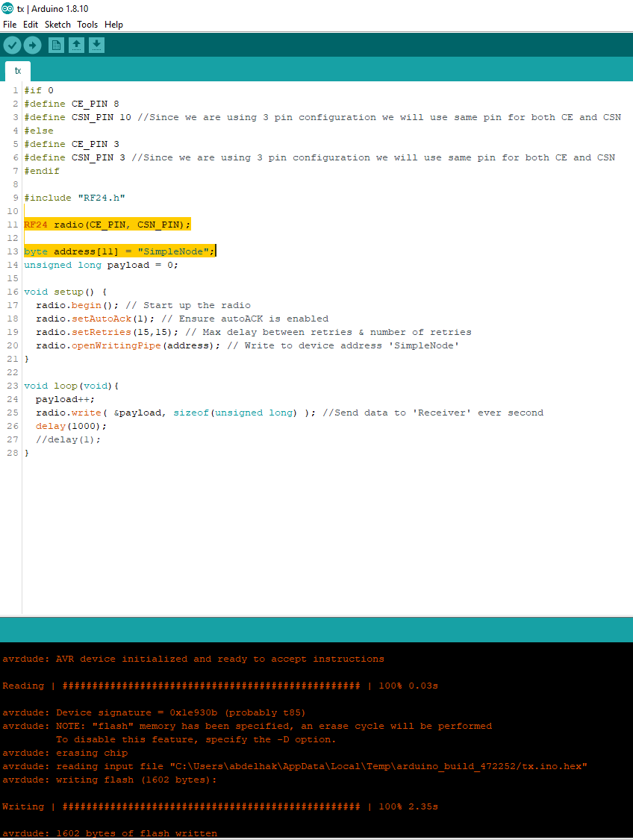The height and width of the screenshot is (840, 633).
Task: Click '#define CSN_PIN 3' on line 6
Action: click(75, 157)
